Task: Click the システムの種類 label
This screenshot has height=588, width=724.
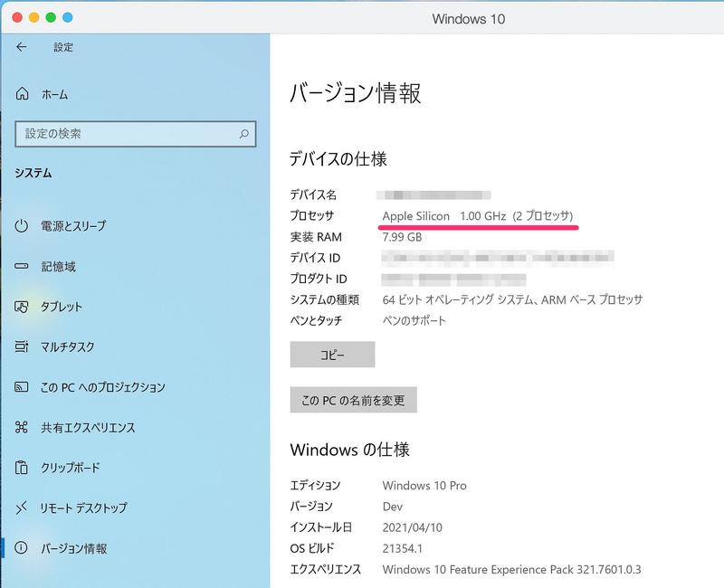Action: 325,300
